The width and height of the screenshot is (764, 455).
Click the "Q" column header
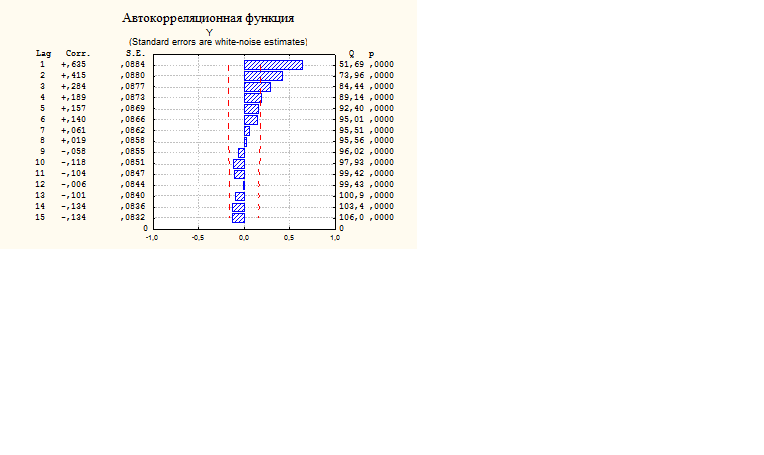tap(351, 54)
